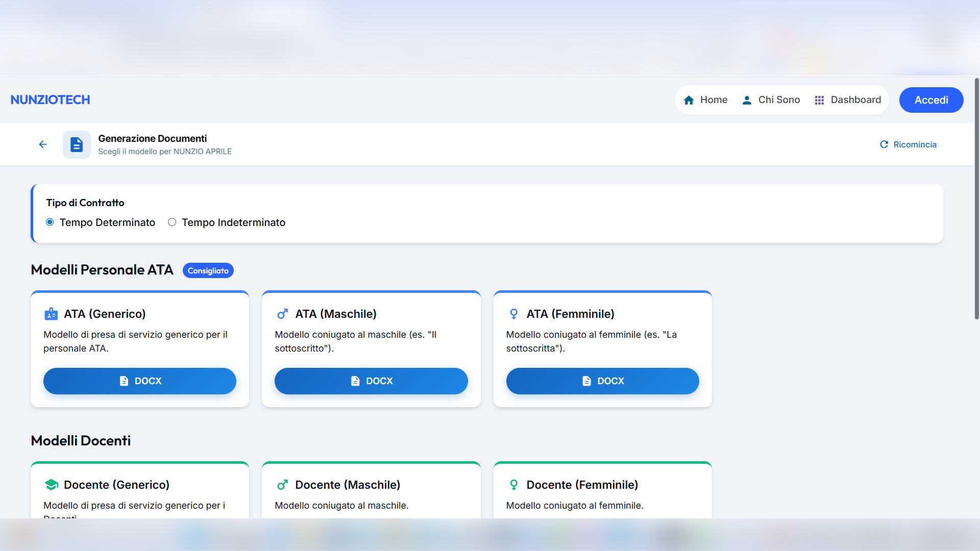Click the ATA (Femminile) female symbol icon
This screenshot has height=551, width=980.
[513, 314]
